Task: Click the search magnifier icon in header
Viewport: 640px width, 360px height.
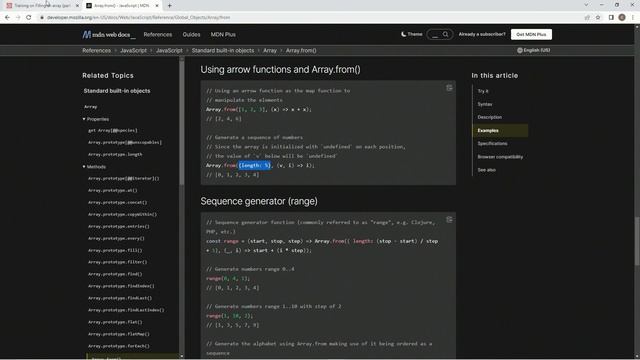Action: [x=446, y=34]
